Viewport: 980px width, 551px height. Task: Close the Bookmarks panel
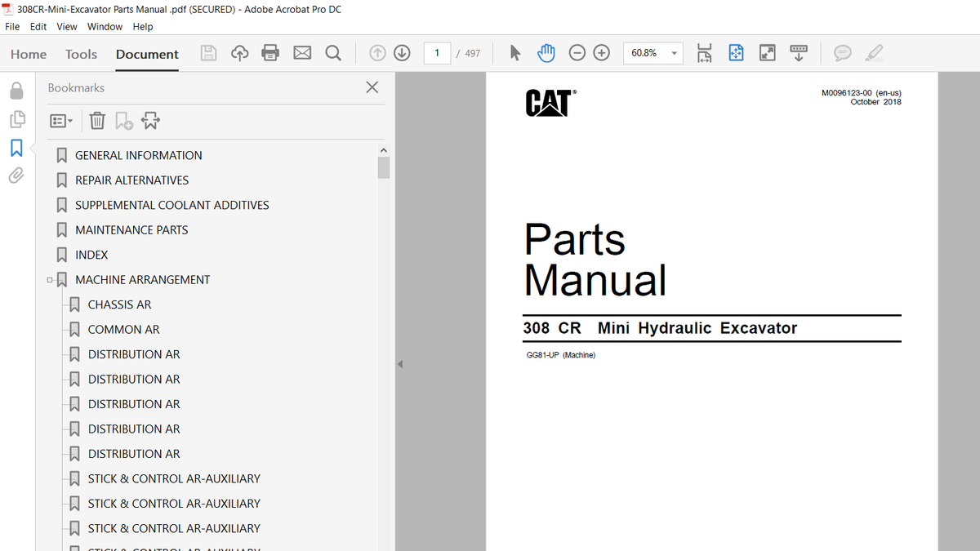pyautogui.click(x=372, y=87)
